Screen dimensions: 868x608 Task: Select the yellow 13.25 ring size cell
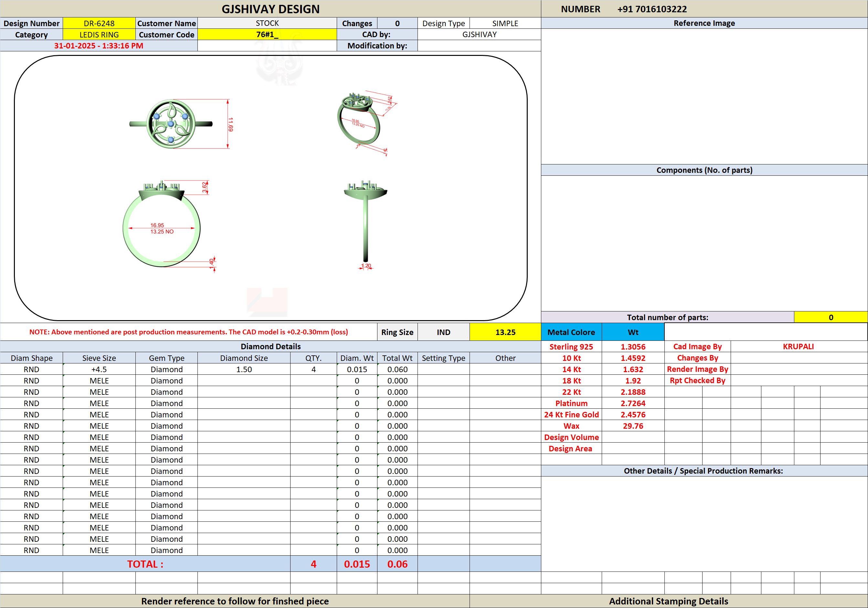click(x=505, y=332)
